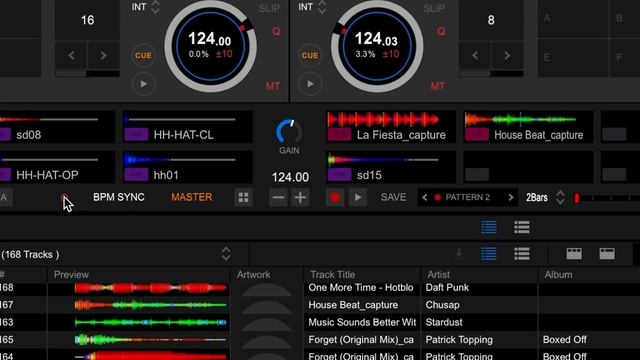Select track One More Time - Hotblo

click(361, 288)
